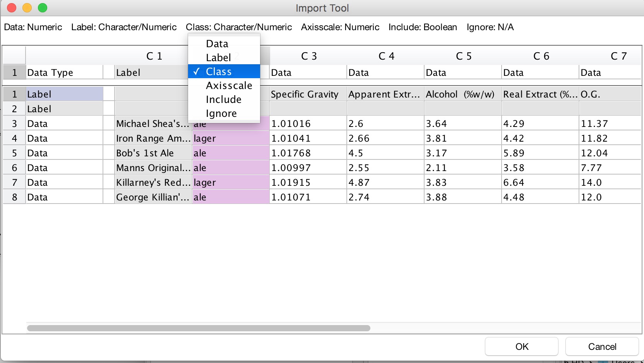Image resolution: width=644 pixels, height=363 pixels.
Task: Select row number 8 header
Action: pyautogui.click(x=14, y=197)
